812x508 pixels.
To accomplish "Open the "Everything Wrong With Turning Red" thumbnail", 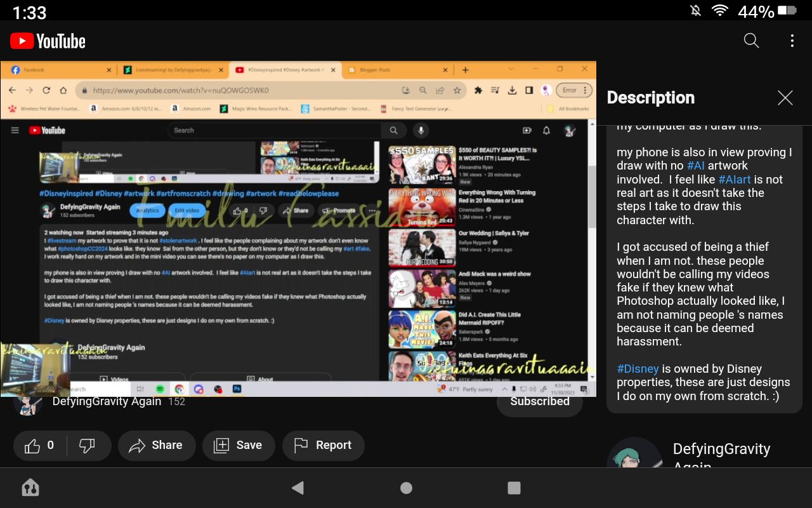I will coord(422,207).
